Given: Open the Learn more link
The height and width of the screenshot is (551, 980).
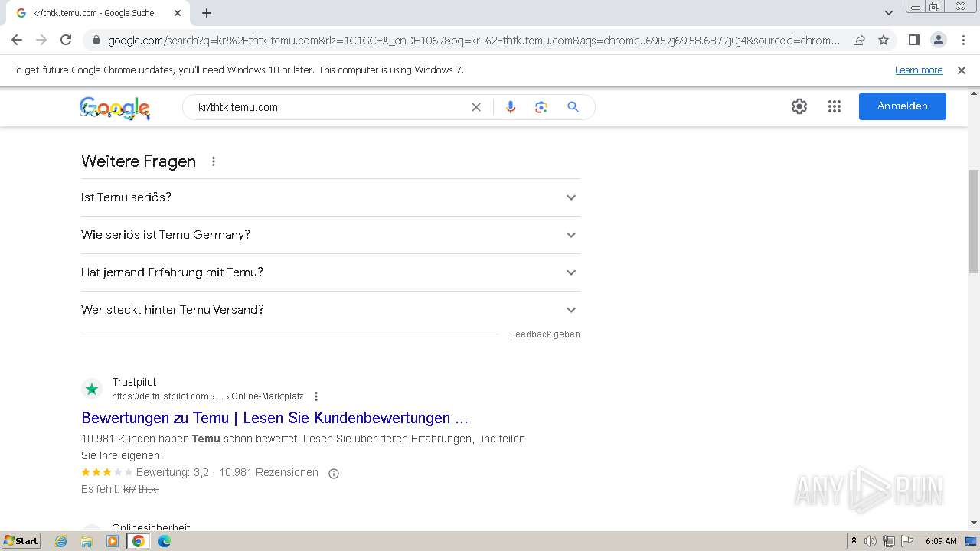Looking at the screenshot, I should pos(919,70).
